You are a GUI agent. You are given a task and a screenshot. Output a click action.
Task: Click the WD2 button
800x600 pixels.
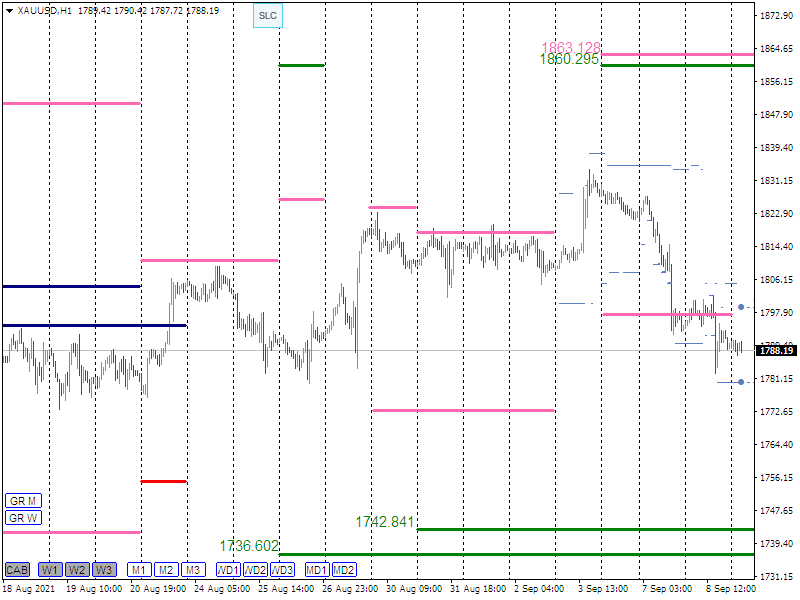[x=255, y=570]
